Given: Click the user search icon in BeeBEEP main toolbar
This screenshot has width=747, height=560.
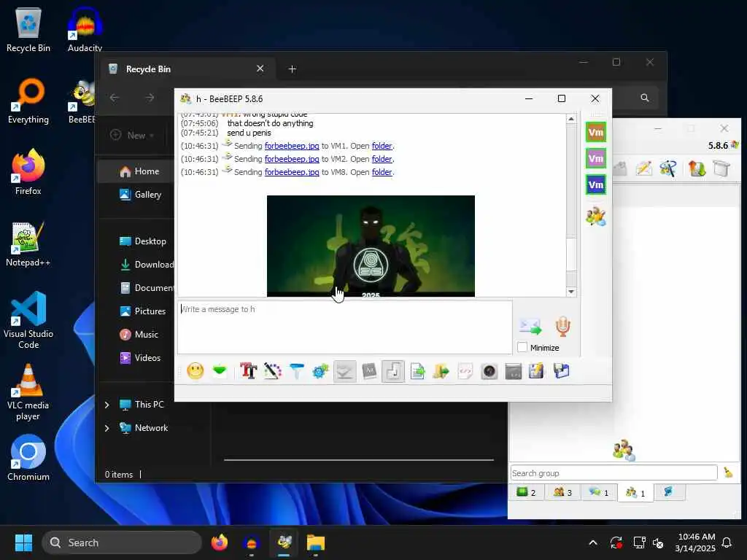Looking at the screenshot, I should click(x=668, y=168).
